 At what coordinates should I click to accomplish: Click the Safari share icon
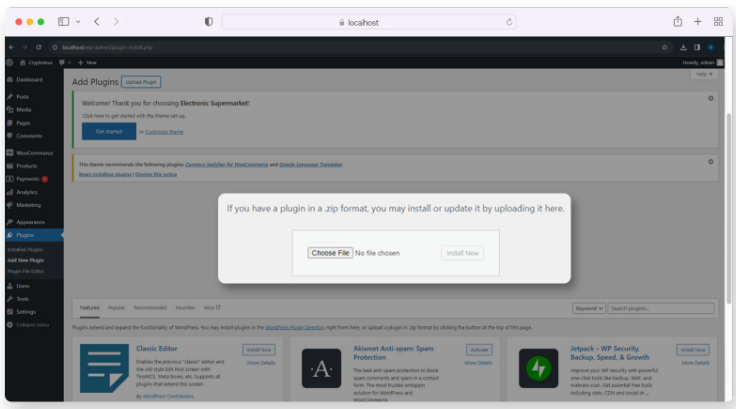[x=678, y=21]
